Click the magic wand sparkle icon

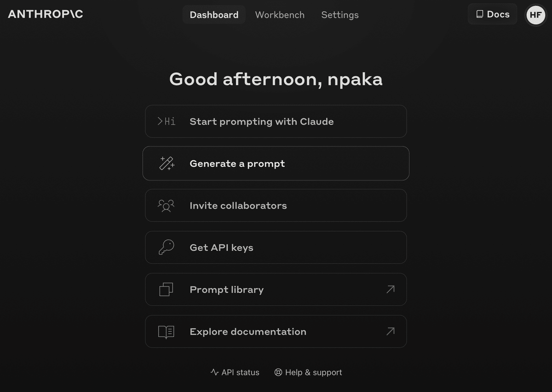167,164
